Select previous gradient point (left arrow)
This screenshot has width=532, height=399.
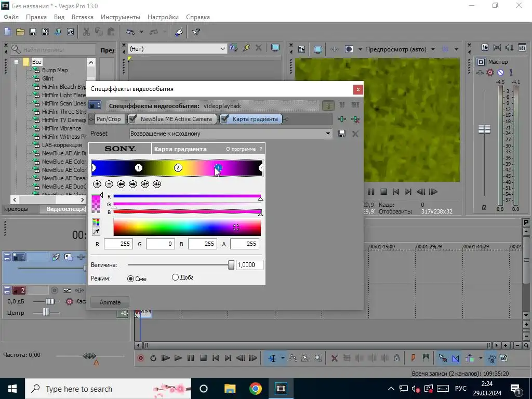[x=121, y=184]
